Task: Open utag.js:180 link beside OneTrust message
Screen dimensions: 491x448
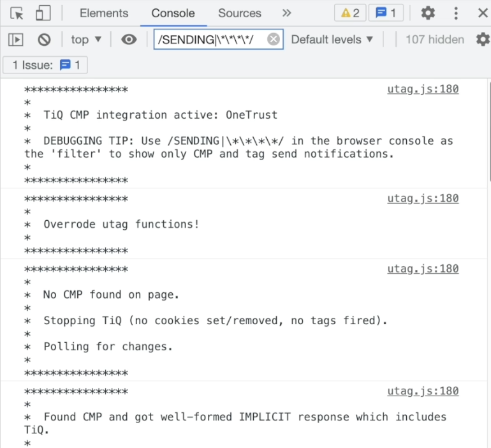Action: [423, 89]
